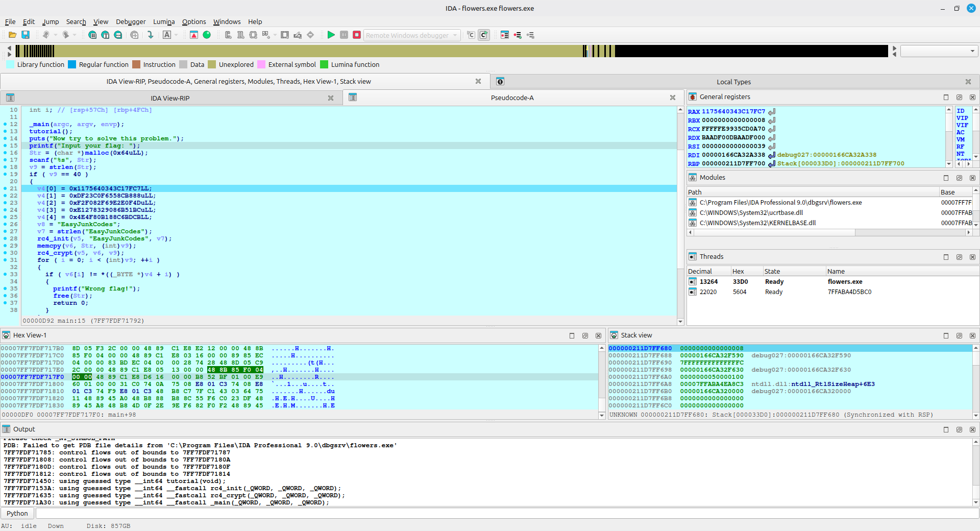This screenshot has height=531, width=980.
Task: Click the Python console language button
Action: [17, 513]
